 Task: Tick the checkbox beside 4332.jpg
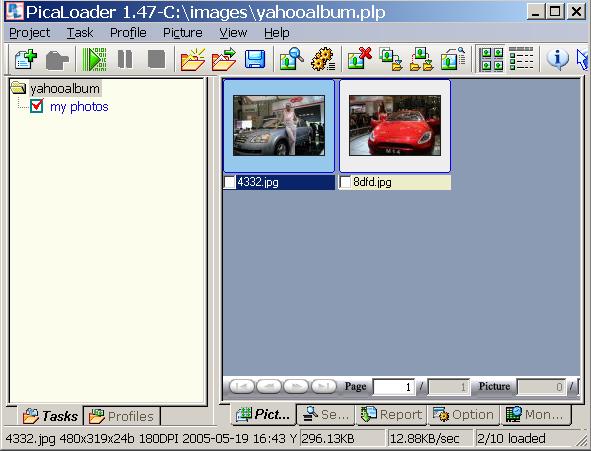pyautogui.click(x=230, y=182)
